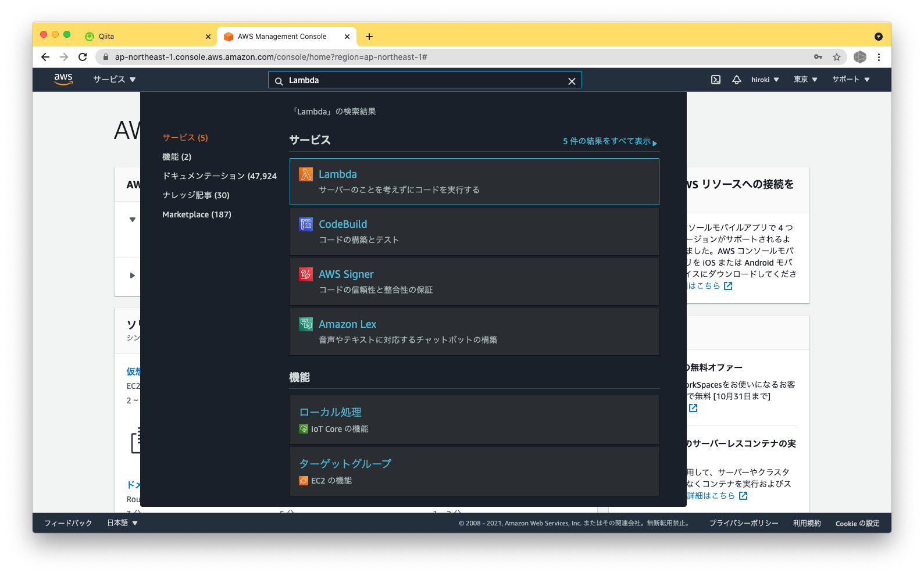Screen dimensions: 924x576
Task: Open the saved passwords key icon
Action: tap(818, 57)
